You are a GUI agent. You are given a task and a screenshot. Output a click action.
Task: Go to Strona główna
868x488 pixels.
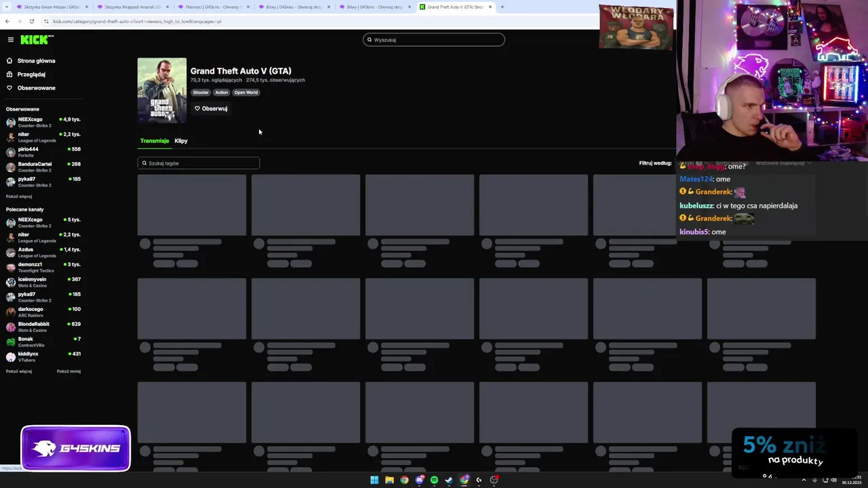point(37,61)
